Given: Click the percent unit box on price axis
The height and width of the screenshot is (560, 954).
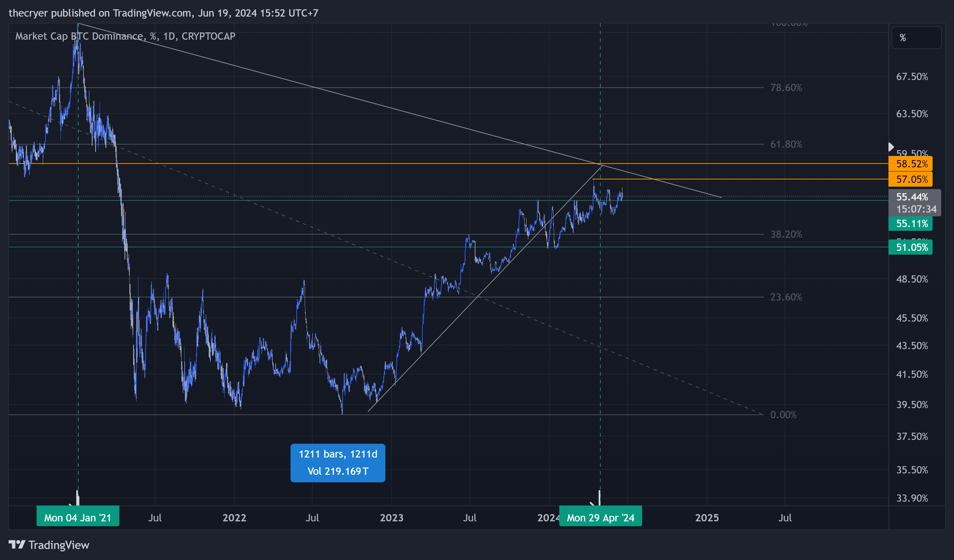Looking at the screenshot, I should pyautogui.click(x=916, y=38).
